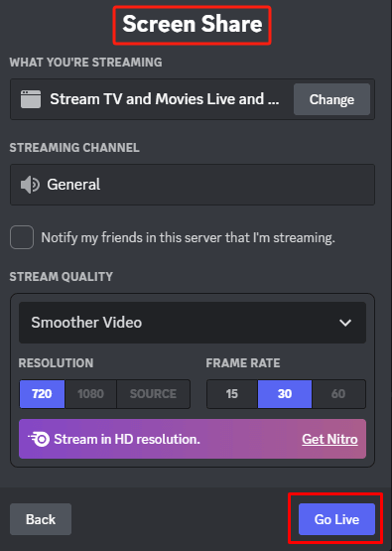Click the speaker icon beside General
The height and width of the screenshot is (551, 392).
click(x=30, y=185)
